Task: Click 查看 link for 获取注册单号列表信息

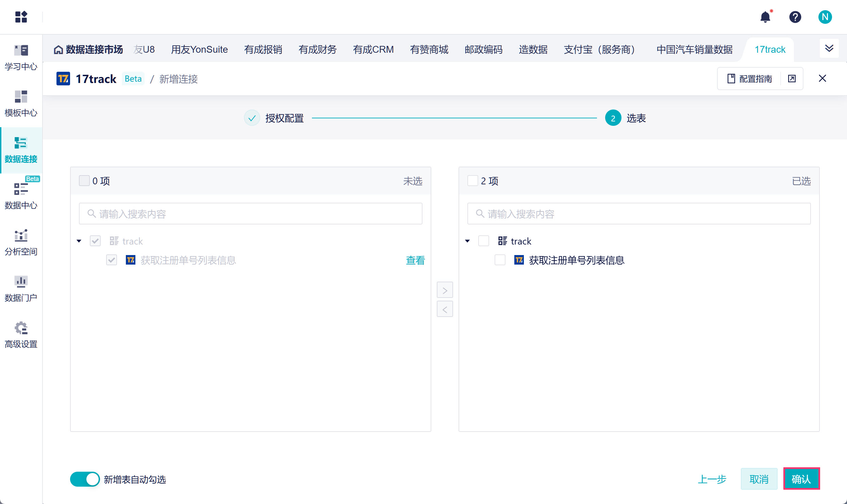Action: tap(416, 260)
